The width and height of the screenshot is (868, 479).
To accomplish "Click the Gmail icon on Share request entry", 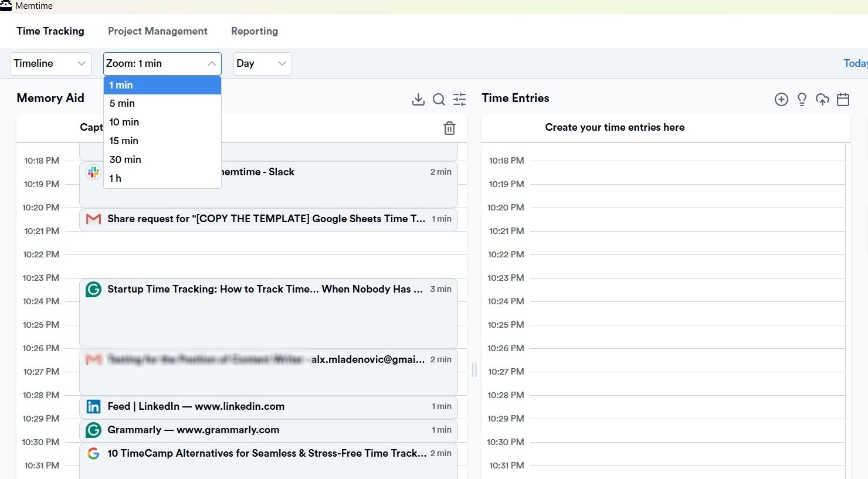I will coord(93,219).
